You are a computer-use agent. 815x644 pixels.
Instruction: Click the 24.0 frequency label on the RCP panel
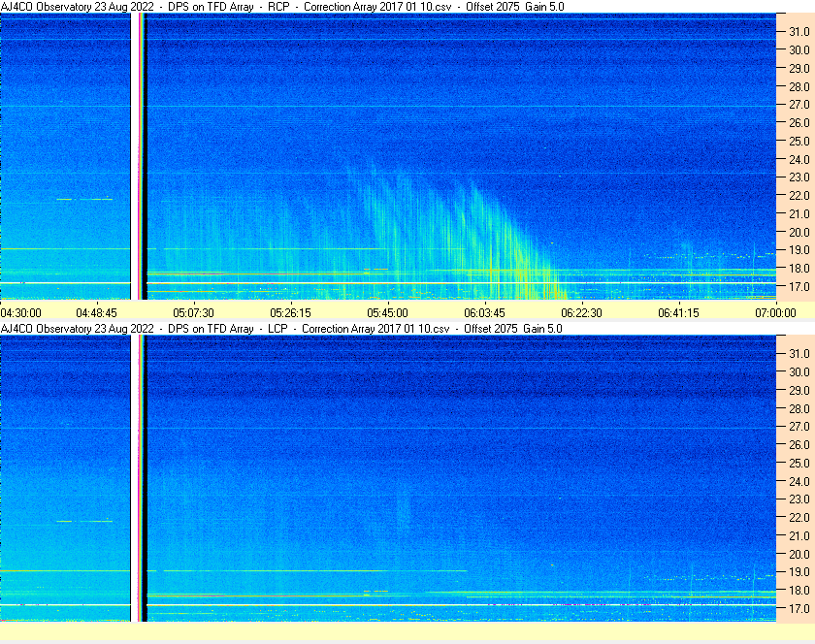point(799,159)
